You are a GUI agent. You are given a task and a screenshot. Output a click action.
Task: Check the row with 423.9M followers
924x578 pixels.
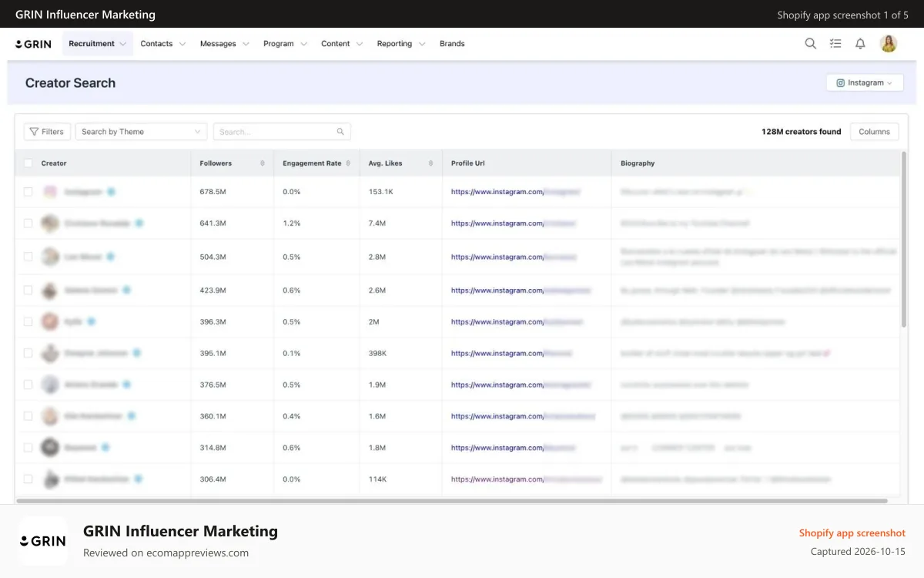point(28,291)
